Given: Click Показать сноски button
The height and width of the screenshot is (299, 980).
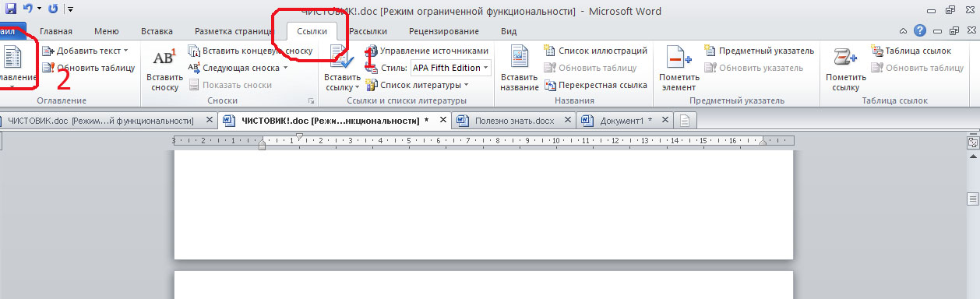Looking at the screenshot, I should 231,85.
